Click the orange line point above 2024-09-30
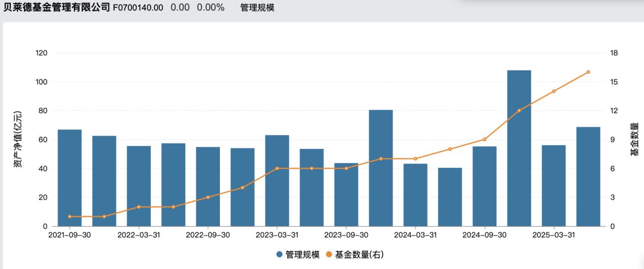Image resolution: width=644 pixels, height=269 pixels. click(x=484, y=139)
